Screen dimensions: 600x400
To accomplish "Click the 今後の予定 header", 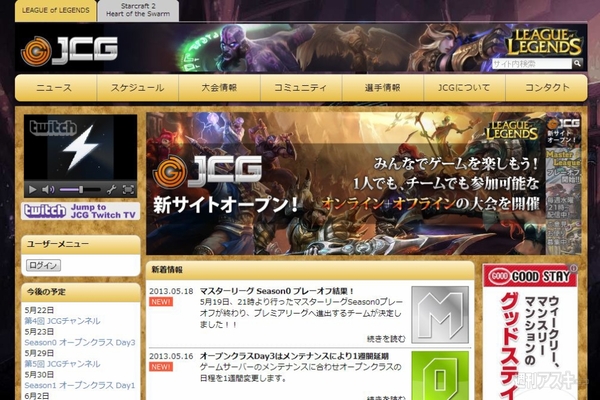I will (81, 292).
